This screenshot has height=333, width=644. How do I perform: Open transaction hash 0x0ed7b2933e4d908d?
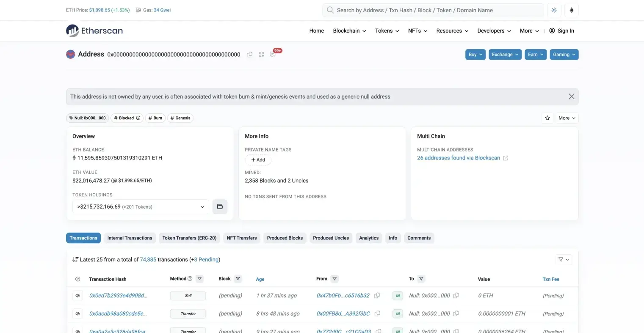(x=118, y=295)
